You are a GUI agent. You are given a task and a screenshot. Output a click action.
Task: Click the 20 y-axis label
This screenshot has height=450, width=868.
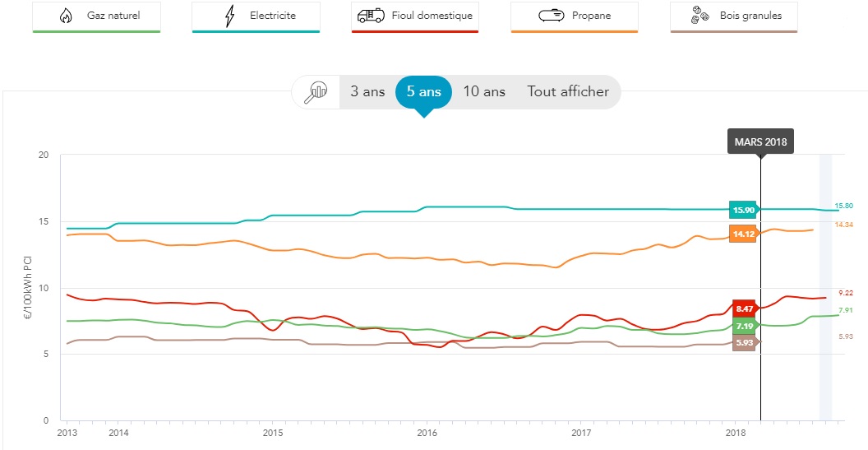[44, 155]
